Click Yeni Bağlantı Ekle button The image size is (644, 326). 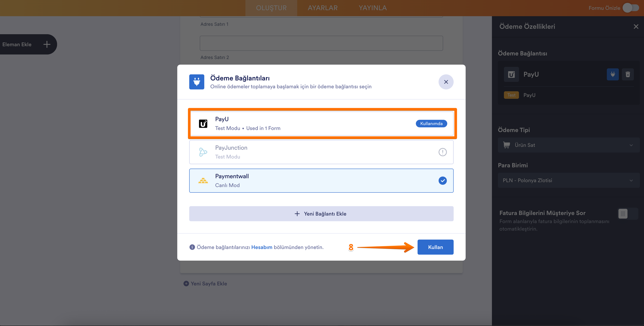(321, 214)
